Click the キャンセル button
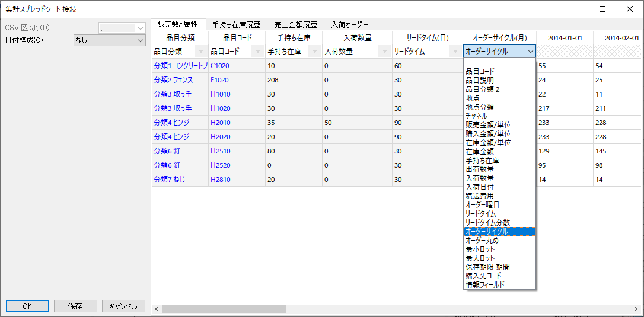 (123, 306)
